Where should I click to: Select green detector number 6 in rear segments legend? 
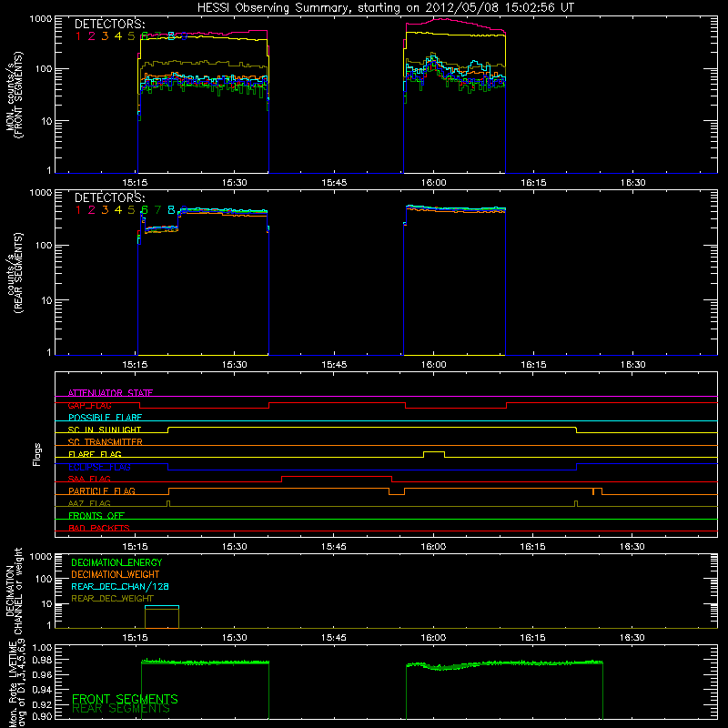pyautogui.click(x=145, y=210)
